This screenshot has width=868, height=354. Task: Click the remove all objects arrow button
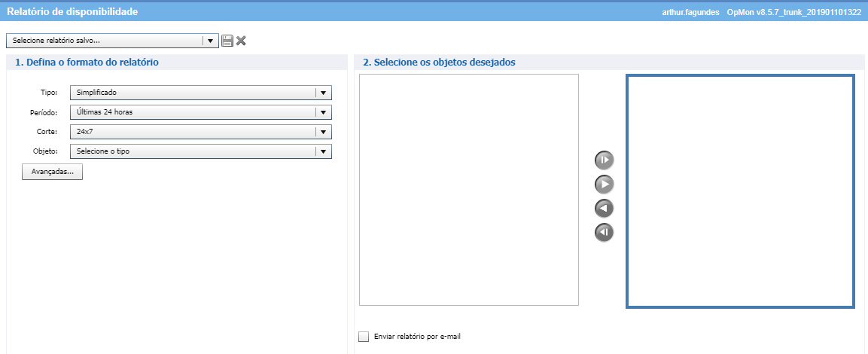(604, 233)
